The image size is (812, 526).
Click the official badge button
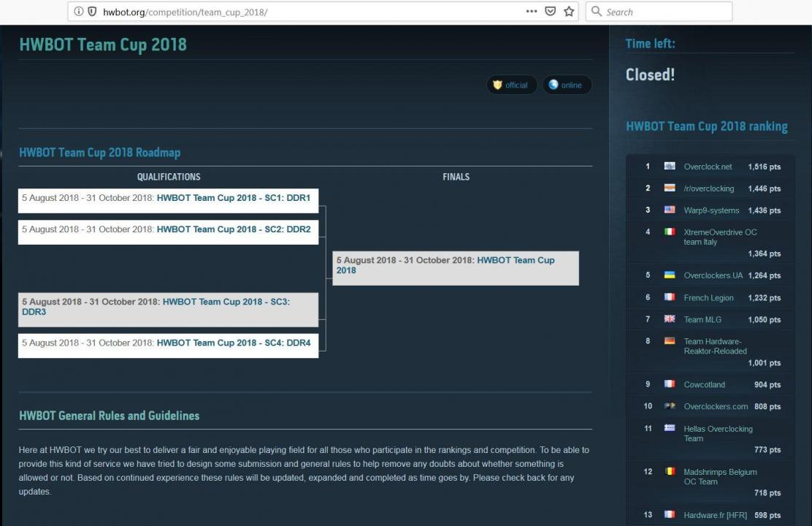coord(512,85)
